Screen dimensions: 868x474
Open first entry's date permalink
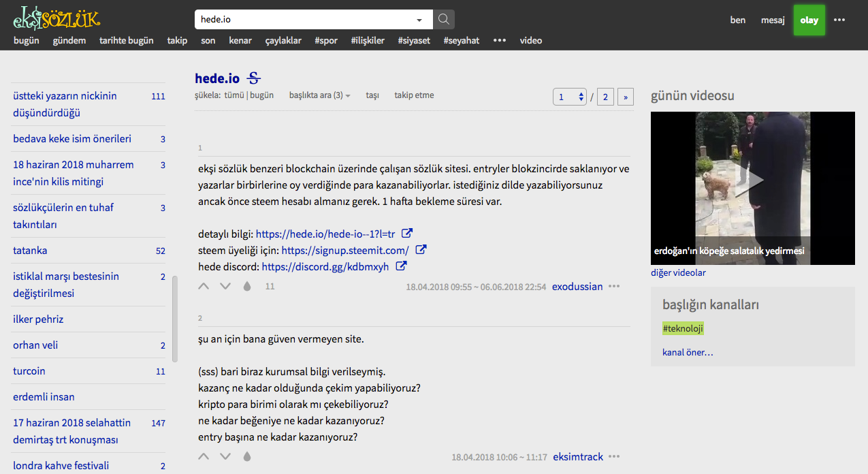(476, 287)
